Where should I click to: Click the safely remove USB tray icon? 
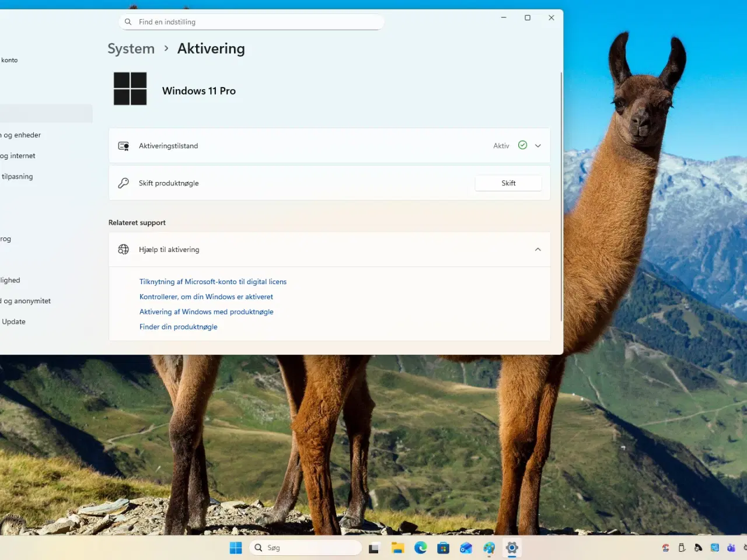pyautogui.click(x=682, y=548)
